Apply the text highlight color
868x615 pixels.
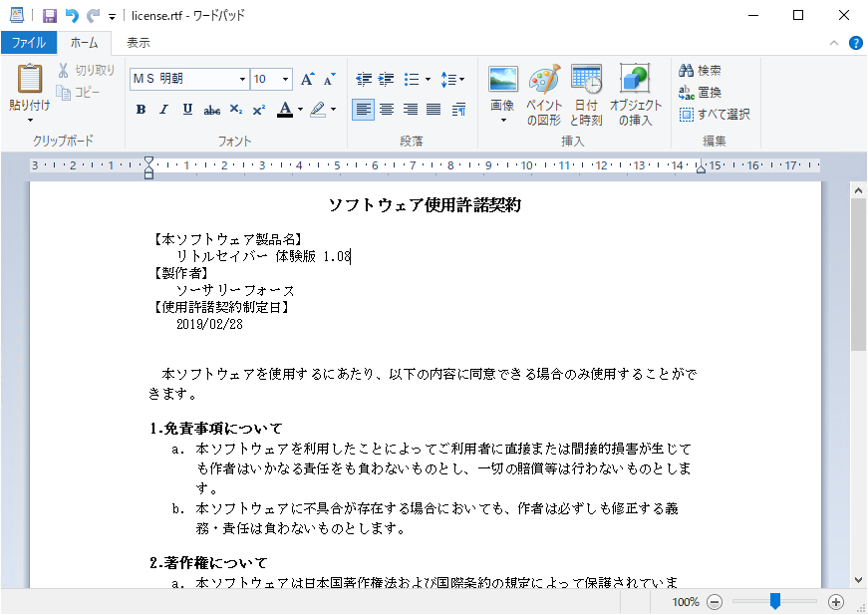tap(318, 110)
